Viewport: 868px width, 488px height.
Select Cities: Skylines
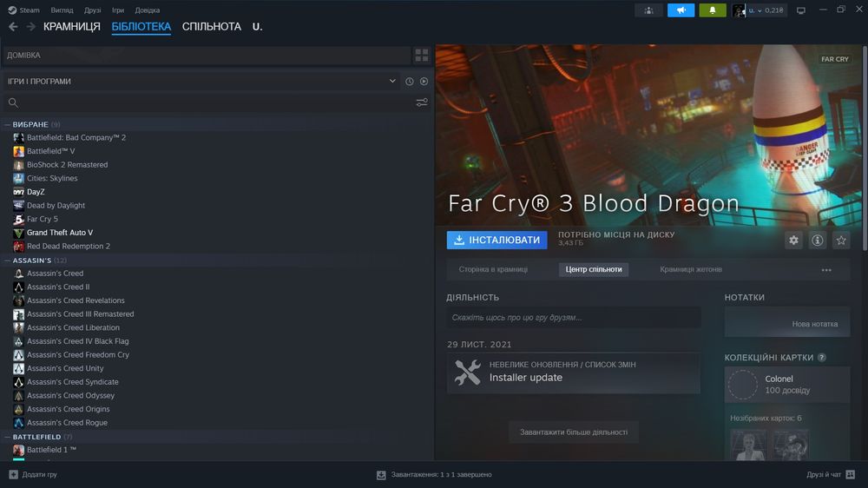point(52,178)
